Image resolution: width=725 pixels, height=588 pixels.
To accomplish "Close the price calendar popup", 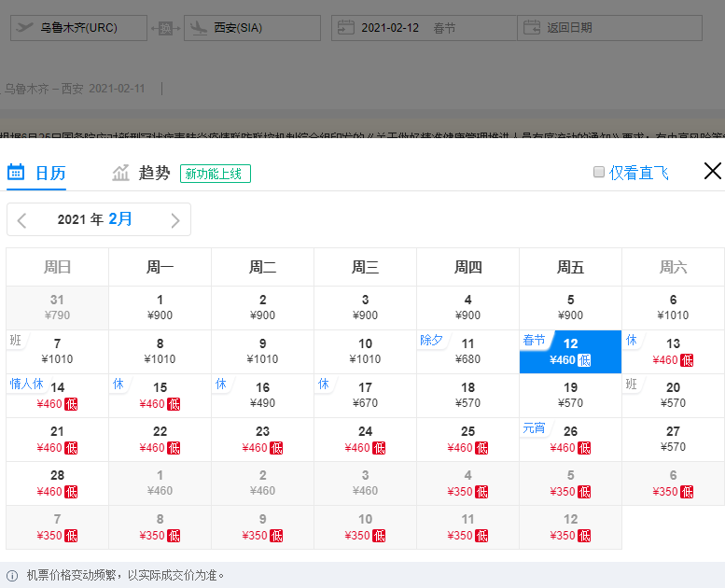I will click(x=712, y=171).
